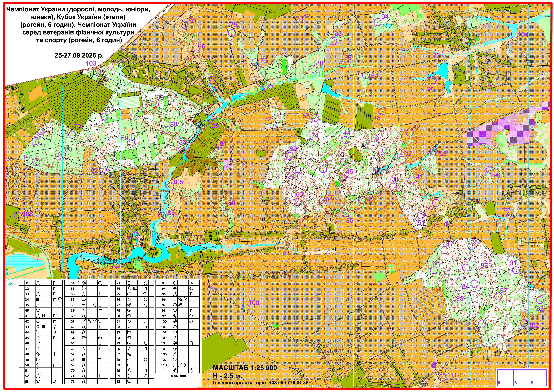
Task: Click control circle 86 on the map
Action: coord(224,207)
